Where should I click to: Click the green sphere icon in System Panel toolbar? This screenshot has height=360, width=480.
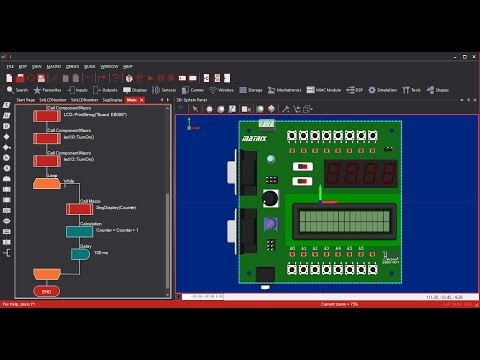(x=260, y=109)
